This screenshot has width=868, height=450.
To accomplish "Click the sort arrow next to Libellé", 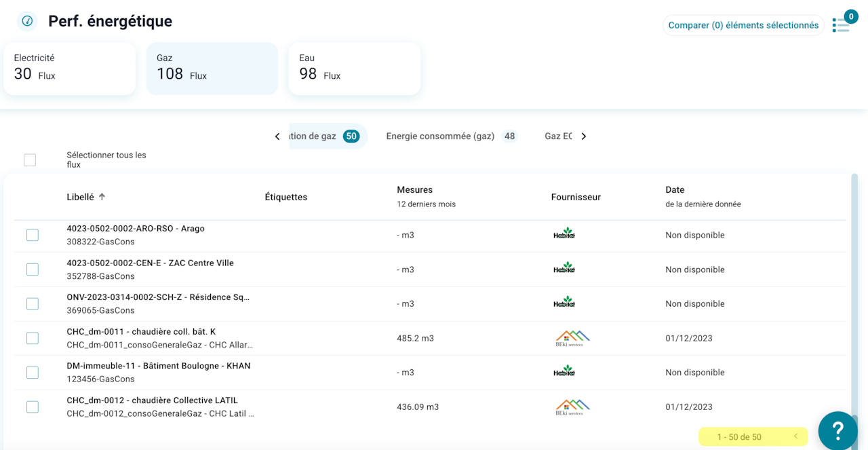I will [102, 197].
